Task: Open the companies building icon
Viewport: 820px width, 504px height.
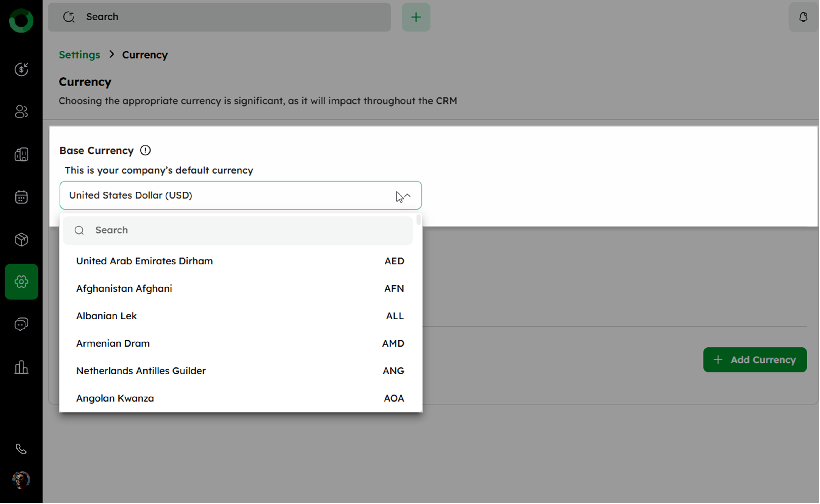Action: (21, 154)
